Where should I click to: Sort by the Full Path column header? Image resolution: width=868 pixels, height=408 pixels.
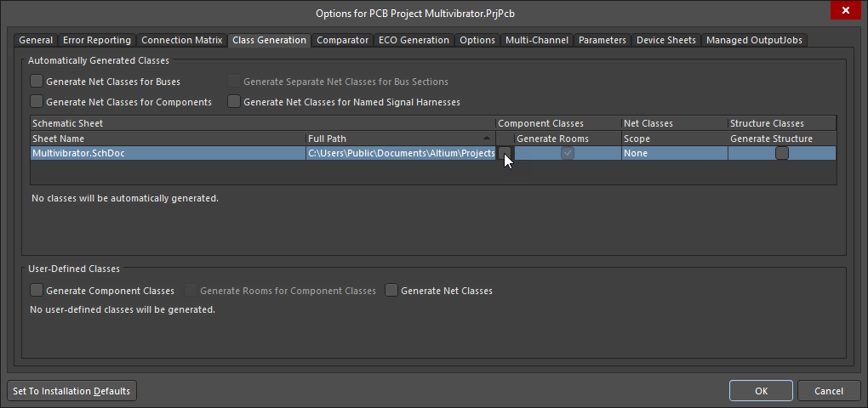click(x=398, y=139)
